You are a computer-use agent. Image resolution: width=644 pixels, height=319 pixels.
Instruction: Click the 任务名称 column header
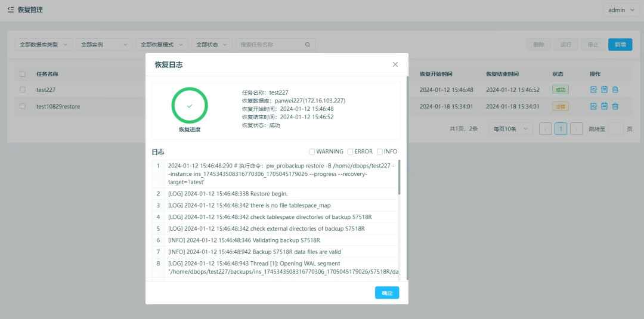click(47, 75)
